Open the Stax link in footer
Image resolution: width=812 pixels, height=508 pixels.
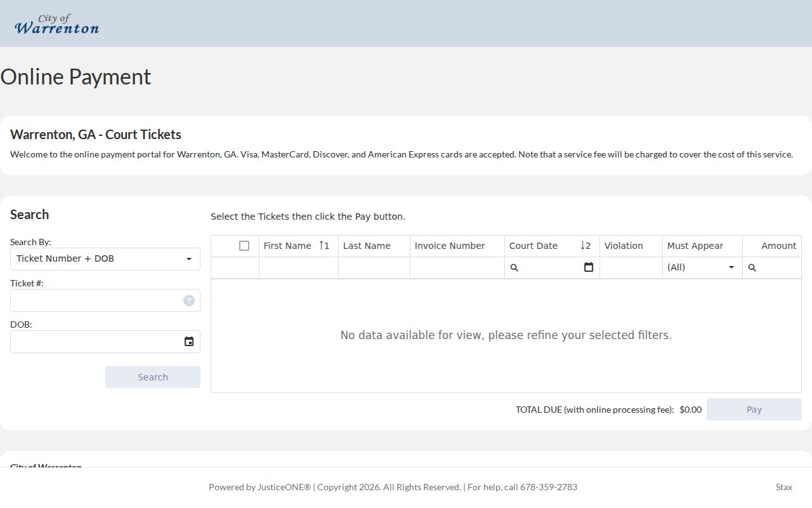(x=784, y=487)
